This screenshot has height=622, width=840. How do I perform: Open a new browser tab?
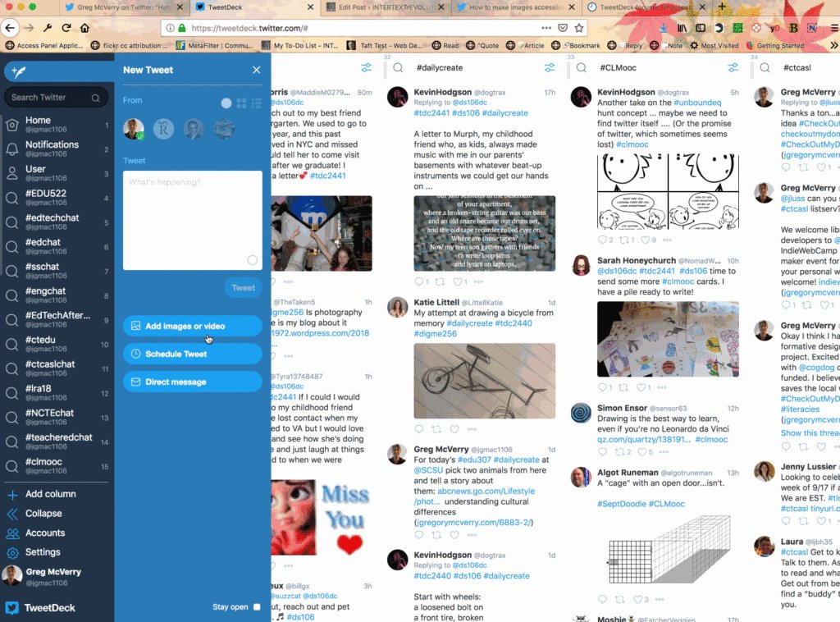tap(722, 7)
